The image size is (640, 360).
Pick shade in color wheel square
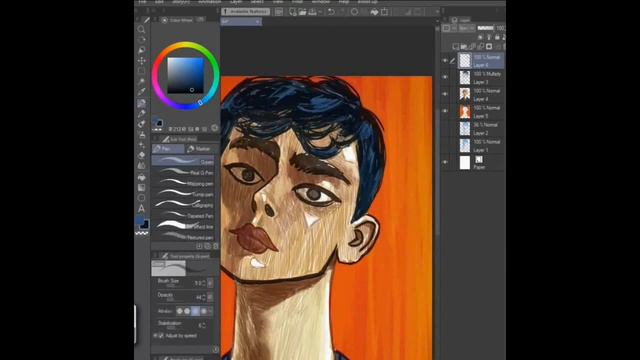pos(185,76)
